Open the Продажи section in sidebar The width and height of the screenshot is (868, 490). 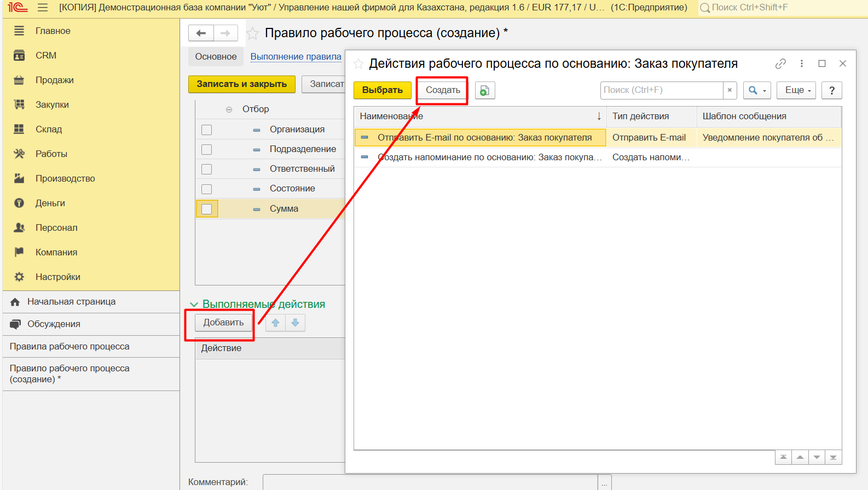54,80
